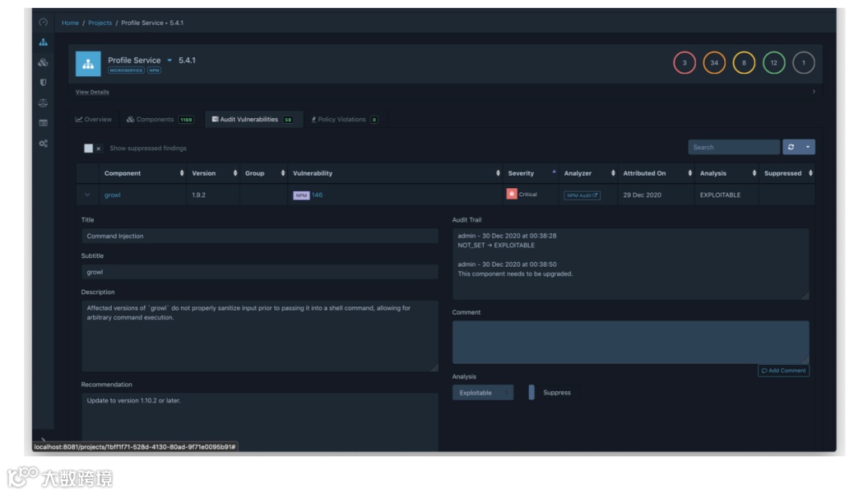
Task: Sort by Attributed On column header
Action: click(x=657, y=174)
